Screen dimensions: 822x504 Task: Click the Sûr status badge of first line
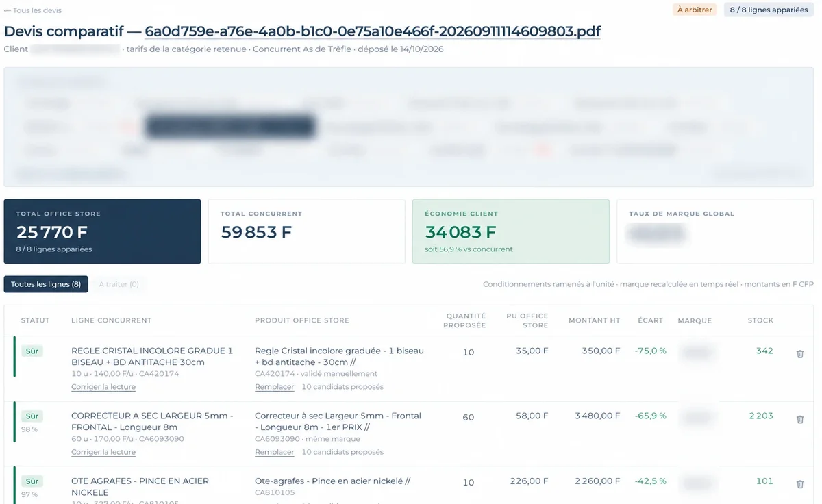pyautogui.click(x=32, y=351)
